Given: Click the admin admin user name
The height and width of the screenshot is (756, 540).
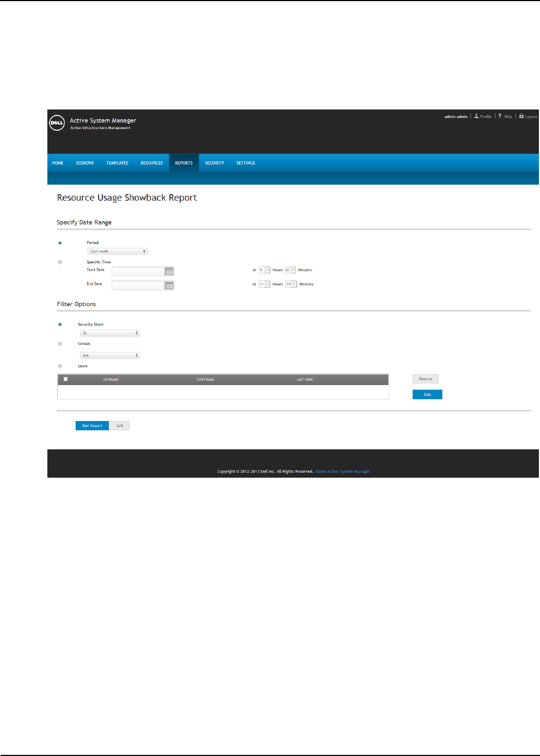Looking at the screenshot, I should [x=456, y=117].
